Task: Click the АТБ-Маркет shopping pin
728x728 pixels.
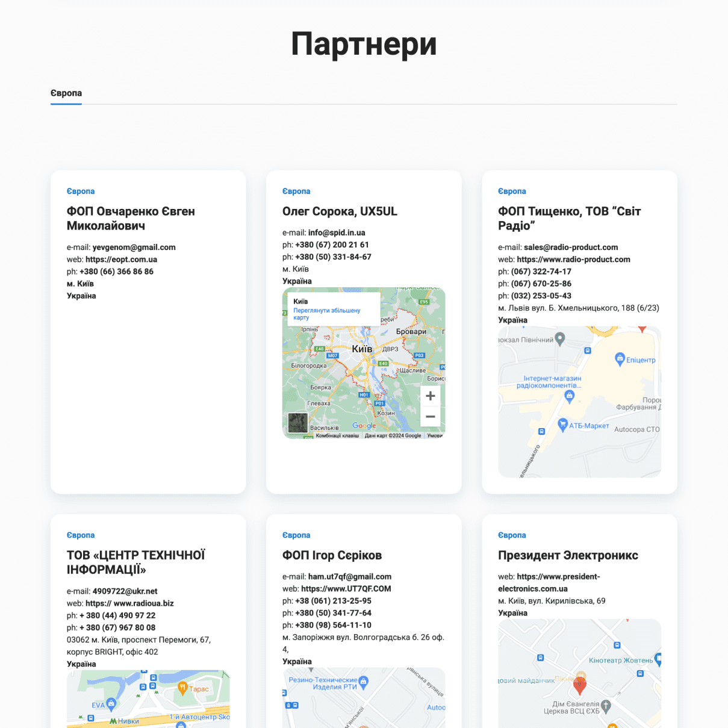Action: tap(562, 425)
